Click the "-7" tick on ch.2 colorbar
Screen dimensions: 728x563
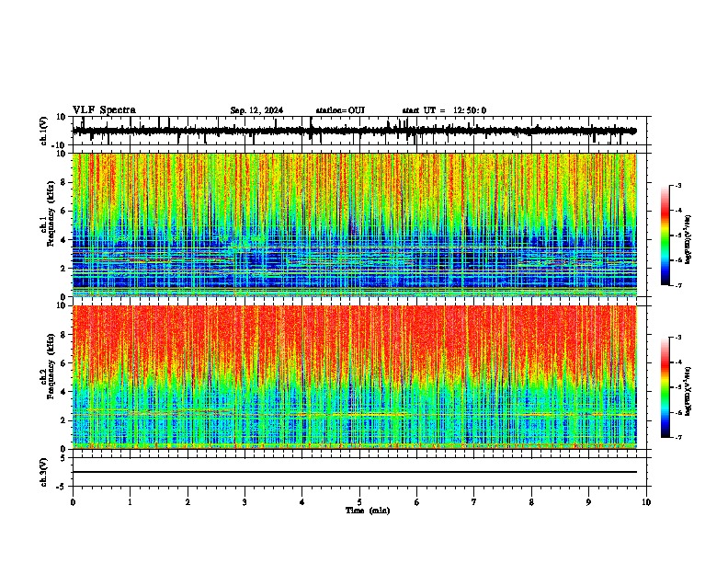(x=678, y=437)
